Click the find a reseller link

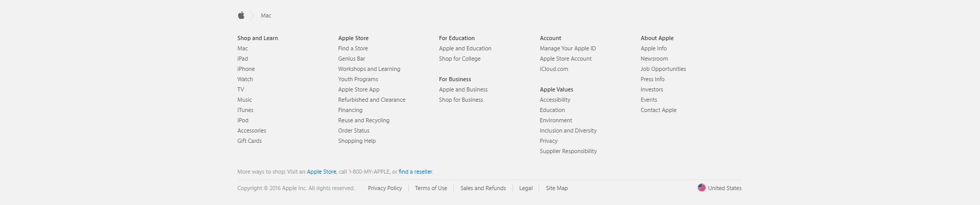click(415, 172)
